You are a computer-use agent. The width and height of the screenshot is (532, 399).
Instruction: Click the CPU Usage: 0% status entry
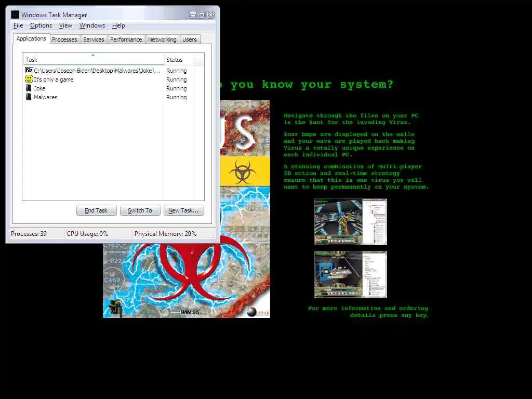pos(87,234)
